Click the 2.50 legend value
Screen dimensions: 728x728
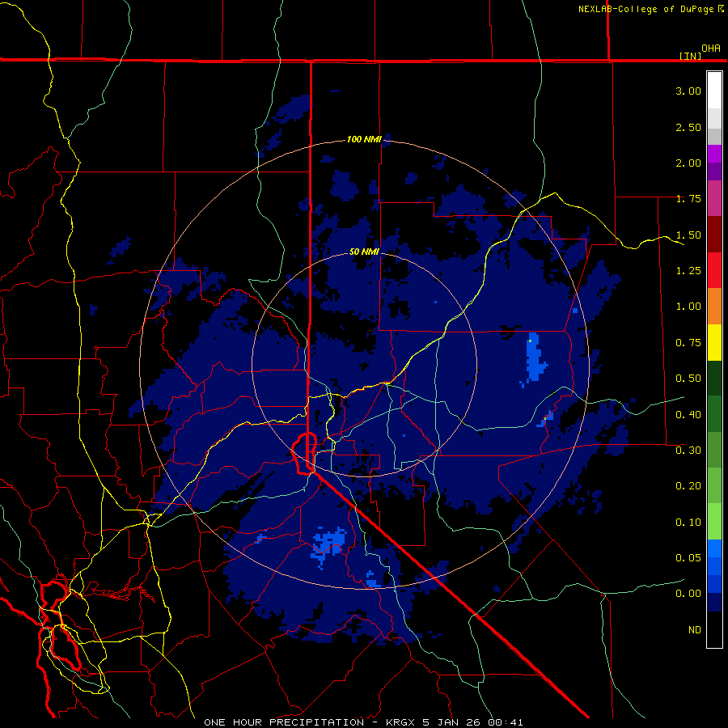(x=688, y=127)
